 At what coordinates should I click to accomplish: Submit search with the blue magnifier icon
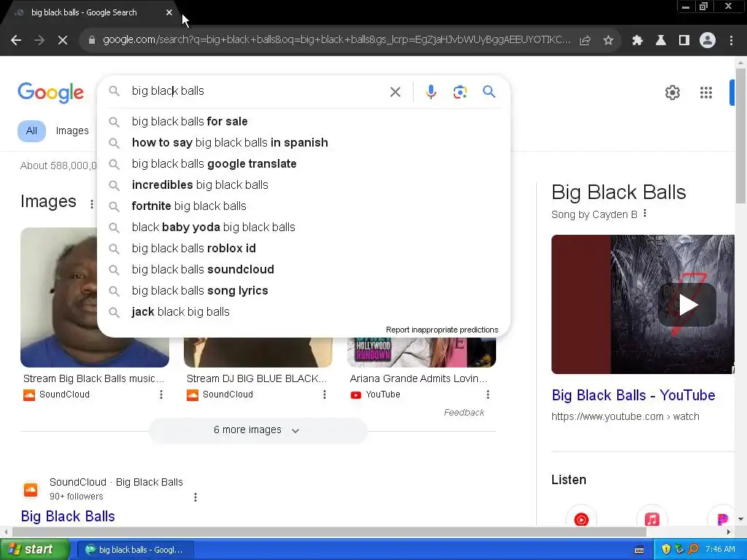point(489,91)
